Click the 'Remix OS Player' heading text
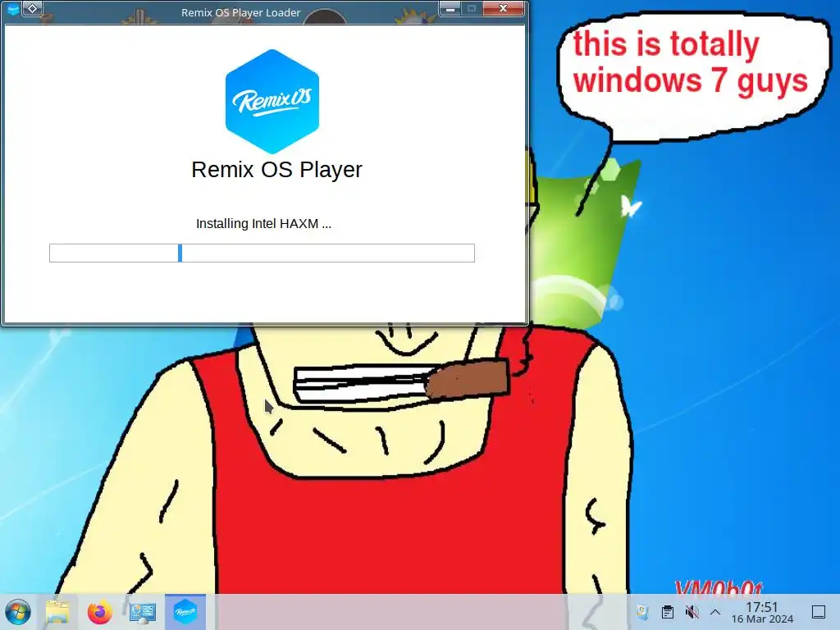This screenshot has width=840, height=630. (277, 170)
